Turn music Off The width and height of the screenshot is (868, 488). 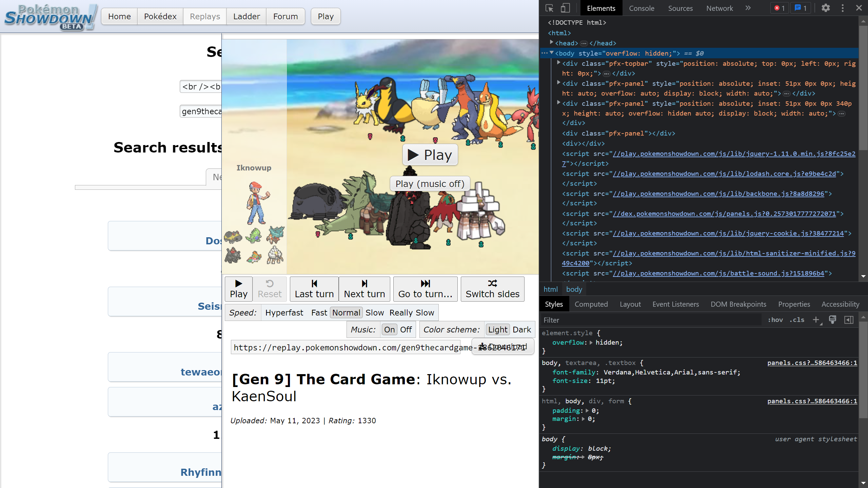406,329
